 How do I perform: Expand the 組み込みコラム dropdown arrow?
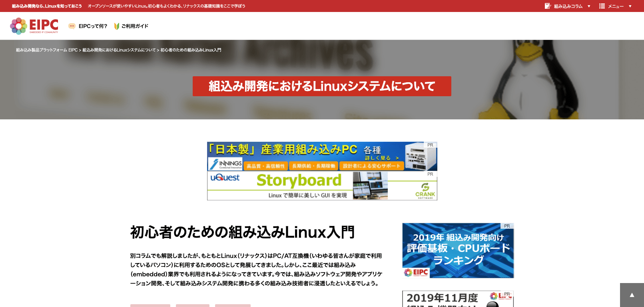pos(589,6)
